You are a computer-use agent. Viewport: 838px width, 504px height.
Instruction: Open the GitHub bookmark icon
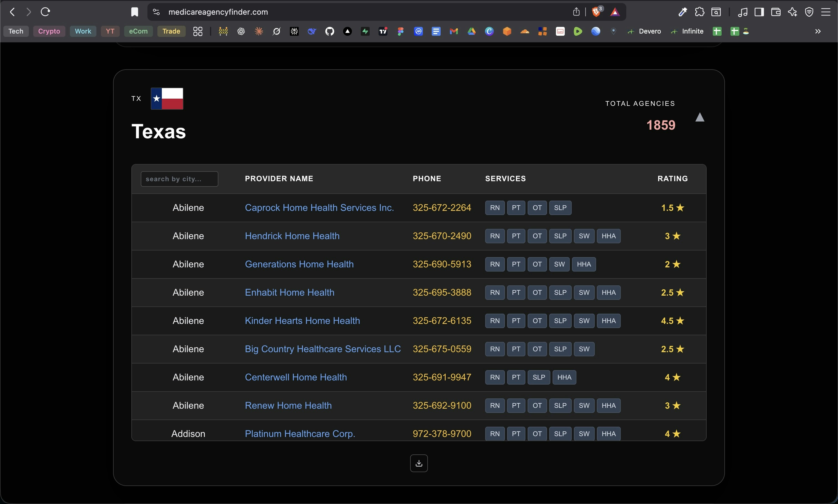[329, 31]
